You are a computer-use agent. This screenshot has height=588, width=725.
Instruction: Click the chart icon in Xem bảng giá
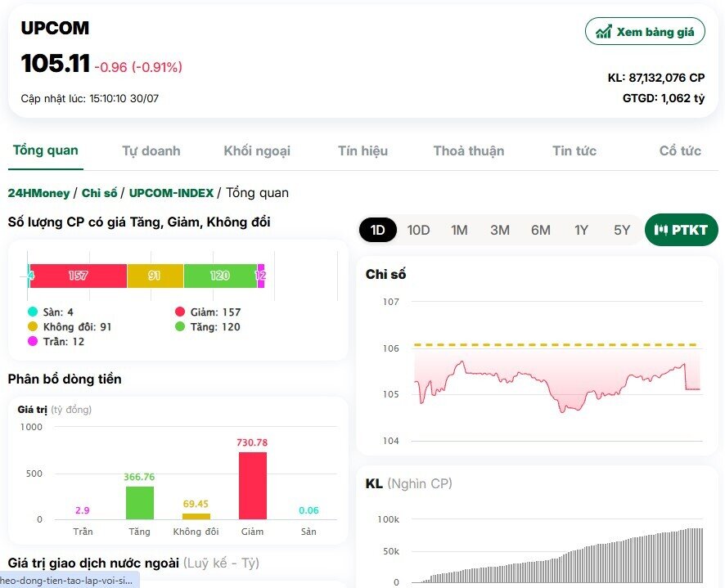[603, 31]
